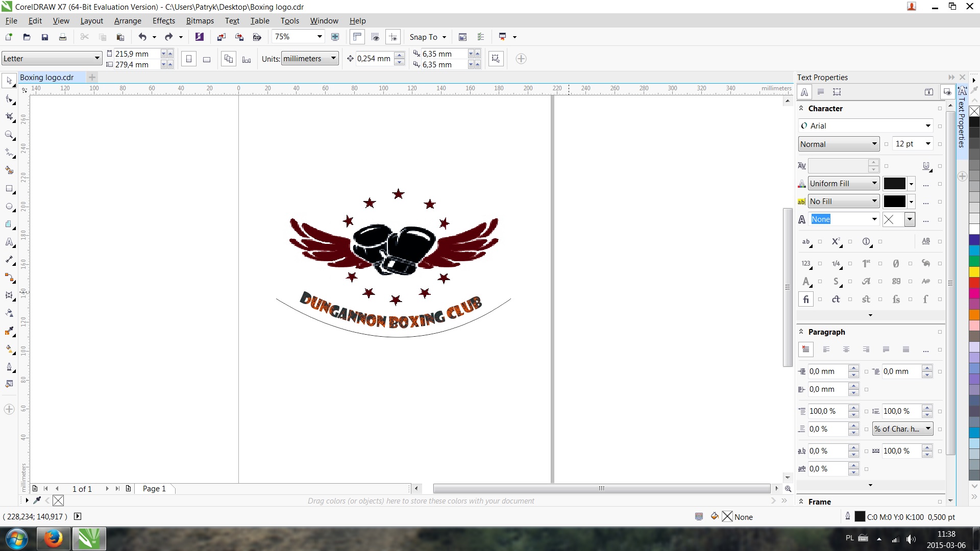The height and width of the screenshot is (551, 980).
Task: Toggle the standard ligatures fi button
Action: tap(806, 299)
